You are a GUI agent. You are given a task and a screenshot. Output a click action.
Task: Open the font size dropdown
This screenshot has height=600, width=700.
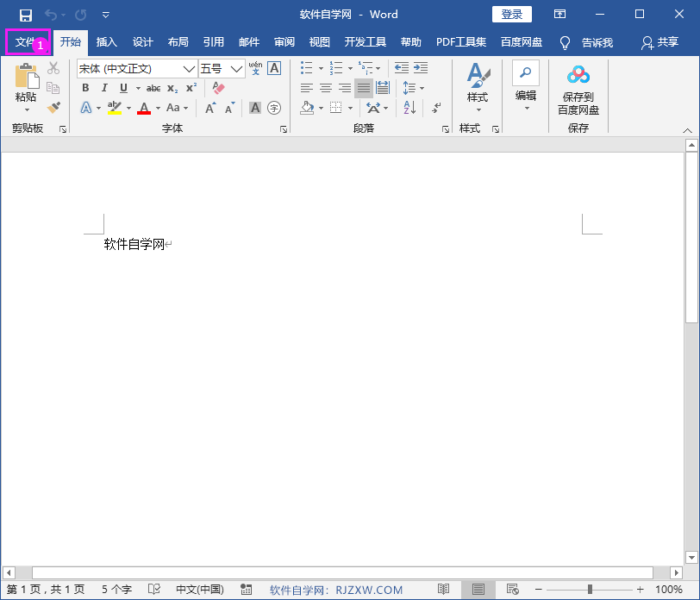pyautogui.click(x=235, y=68)
